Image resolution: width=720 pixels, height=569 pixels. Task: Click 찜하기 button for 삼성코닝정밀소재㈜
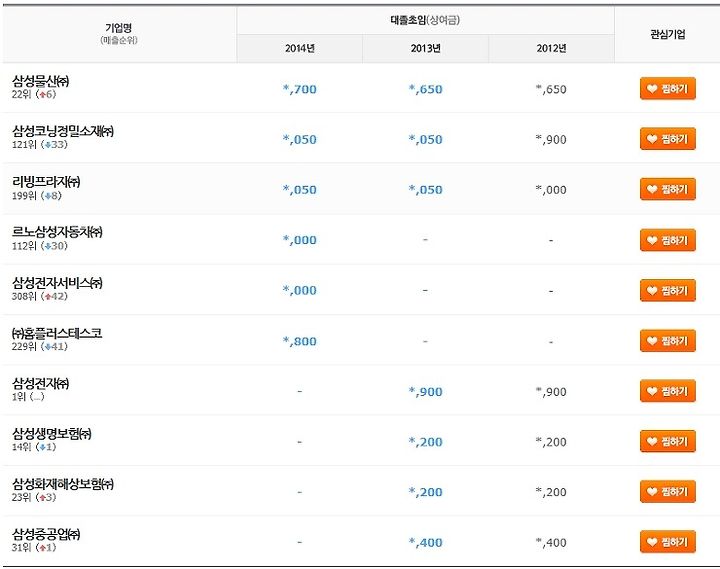click(x=668, y=139)
